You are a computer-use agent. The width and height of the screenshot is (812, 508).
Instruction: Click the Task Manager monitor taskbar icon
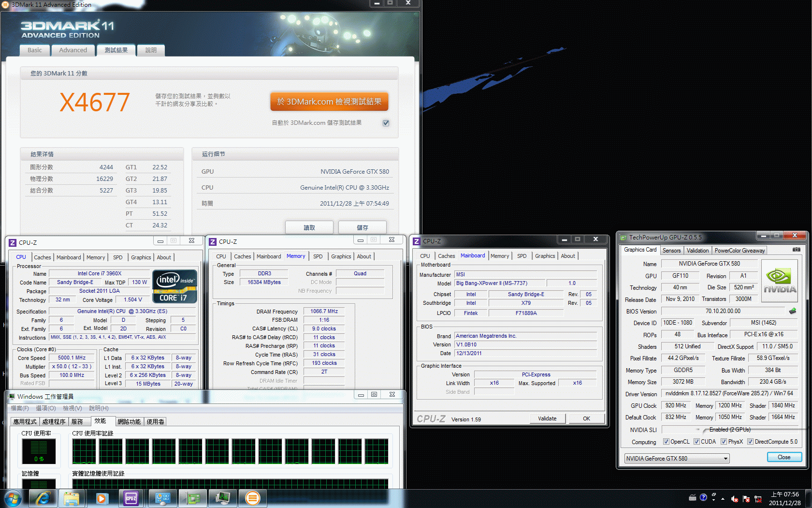[222, 498]
